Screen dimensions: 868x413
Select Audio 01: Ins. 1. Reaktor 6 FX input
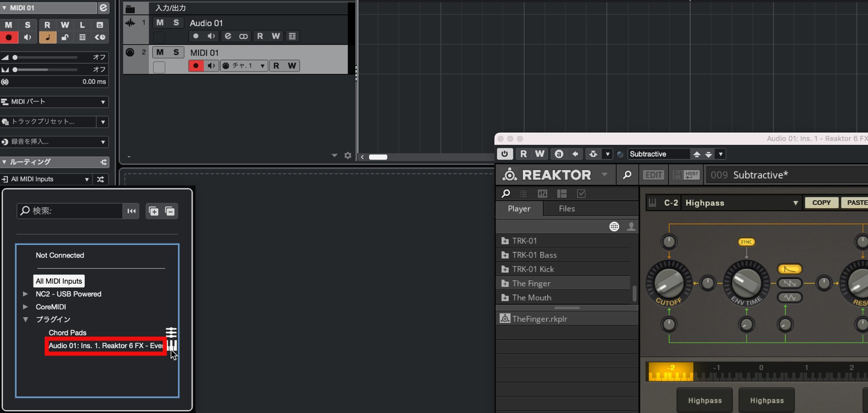click(x=106, y=346)
